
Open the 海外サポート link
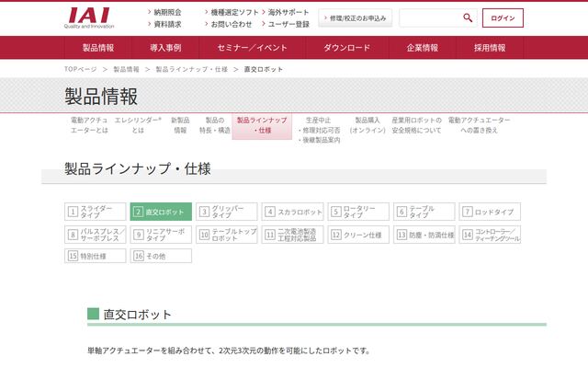point(288,12)
